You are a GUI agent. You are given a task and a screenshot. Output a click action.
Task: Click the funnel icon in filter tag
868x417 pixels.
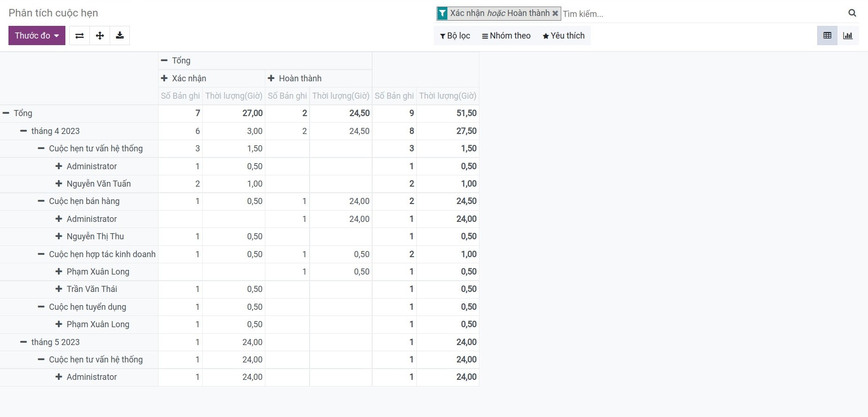coord(442,14)
